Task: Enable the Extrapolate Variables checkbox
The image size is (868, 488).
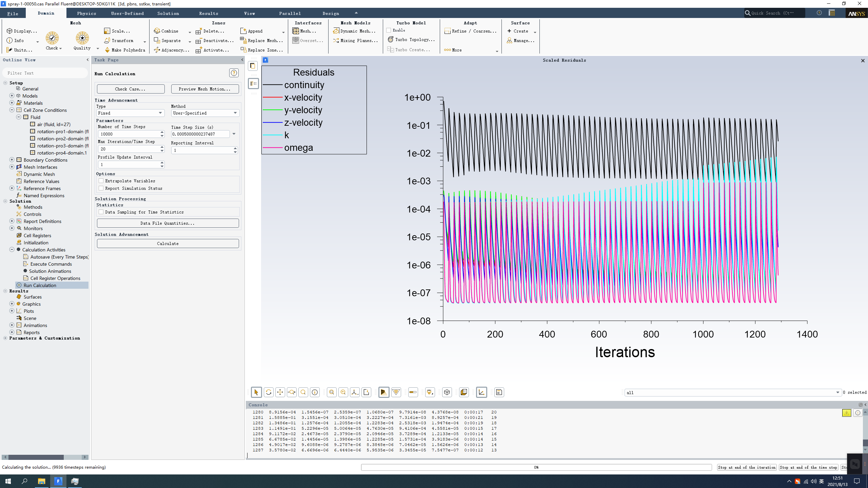Action: (x=101, y=181)
